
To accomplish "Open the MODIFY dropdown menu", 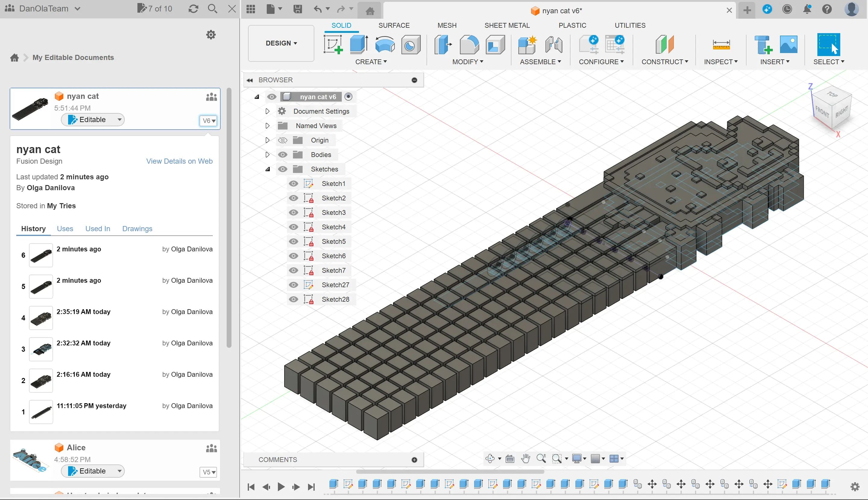I will [468, 62].
